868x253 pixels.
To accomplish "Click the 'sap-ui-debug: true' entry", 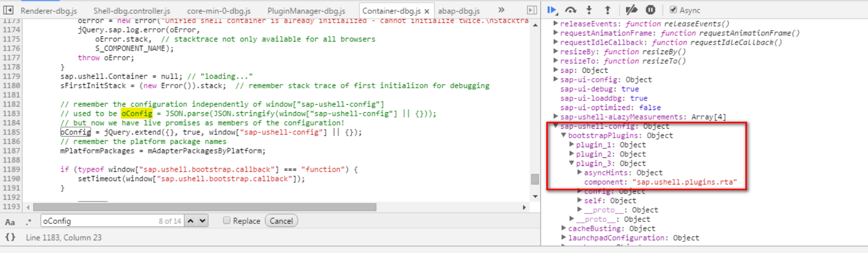I will (x=599, y=89).
